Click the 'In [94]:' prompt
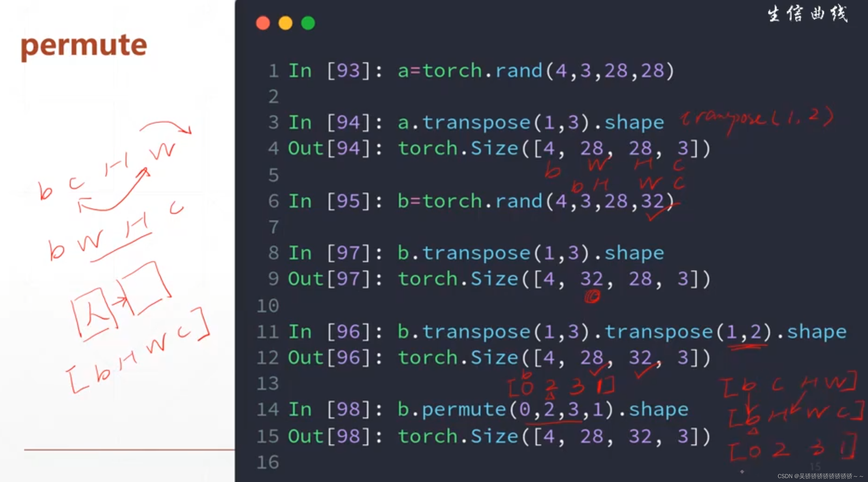The height and width of the screenshot is (482, 868). (x=336, y=123)
